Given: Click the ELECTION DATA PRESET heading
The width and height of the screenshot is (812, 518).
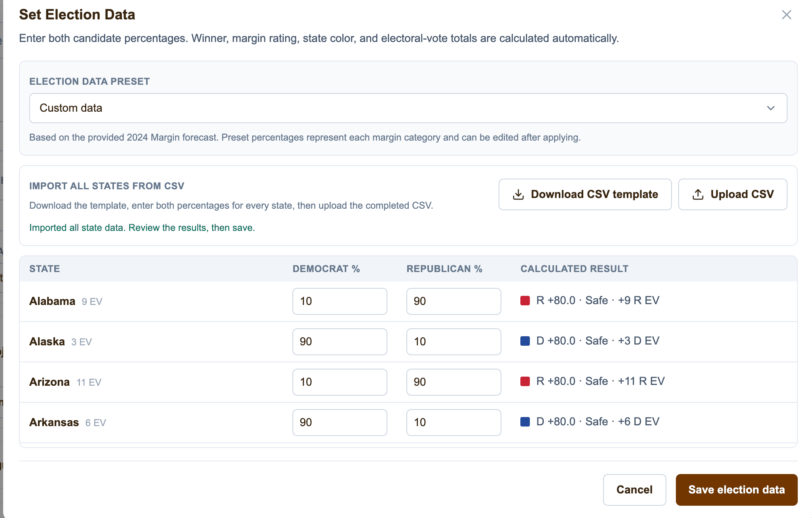Looking at the screenshot, I should click(x=89, y=82).
